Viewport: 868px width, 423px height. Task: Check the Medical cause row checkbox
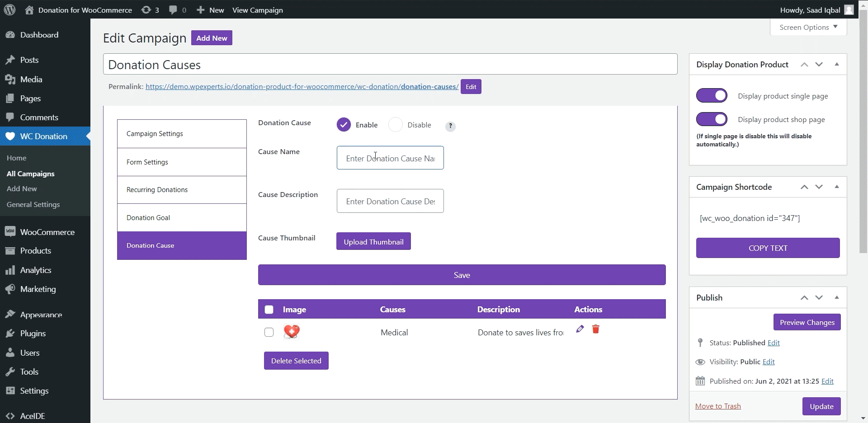click(269, 332)
